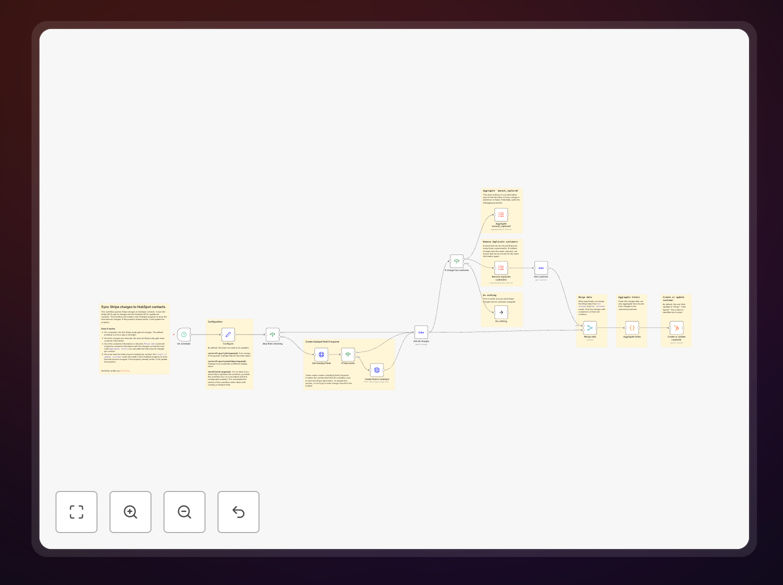
Task: Select the Get customer Stripe node
Action: [541, 268]
